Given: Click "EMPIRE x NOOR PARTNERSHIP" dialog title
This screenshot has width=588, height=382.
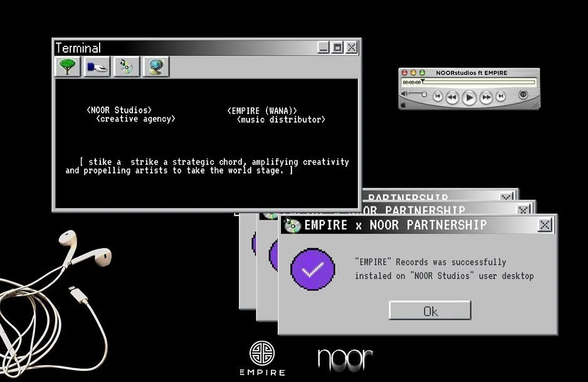Looking at the screenshot, I should (396, 225).
